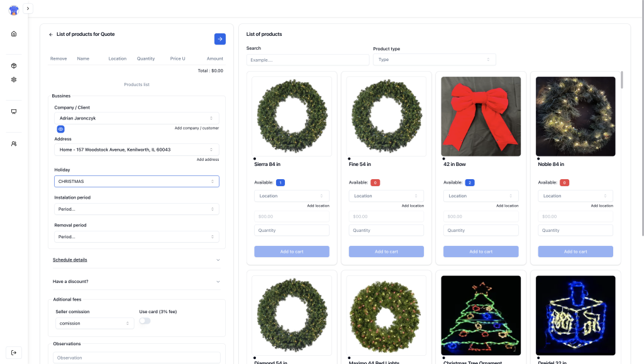
Task: Add 42 in Bow to cart
Action: (x=481, y=251)
